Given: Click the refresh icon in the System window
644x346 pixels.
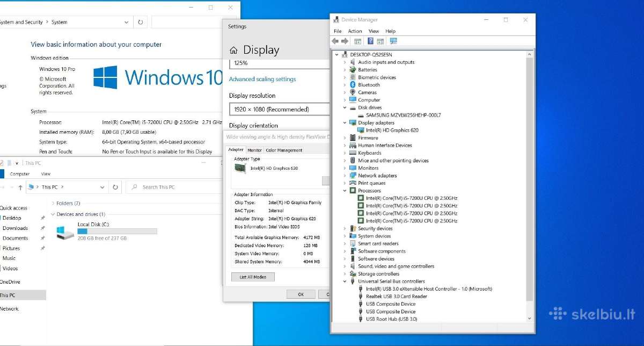Looking at the screenshot, I should [141, 22].
